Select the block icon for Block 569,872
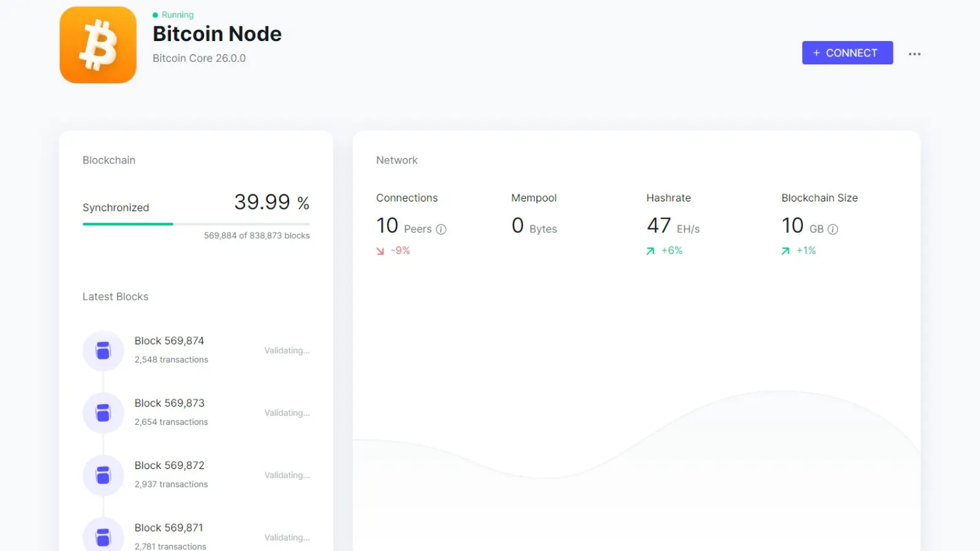The height and width of the screenshot is (551, 980). (103, 476)
